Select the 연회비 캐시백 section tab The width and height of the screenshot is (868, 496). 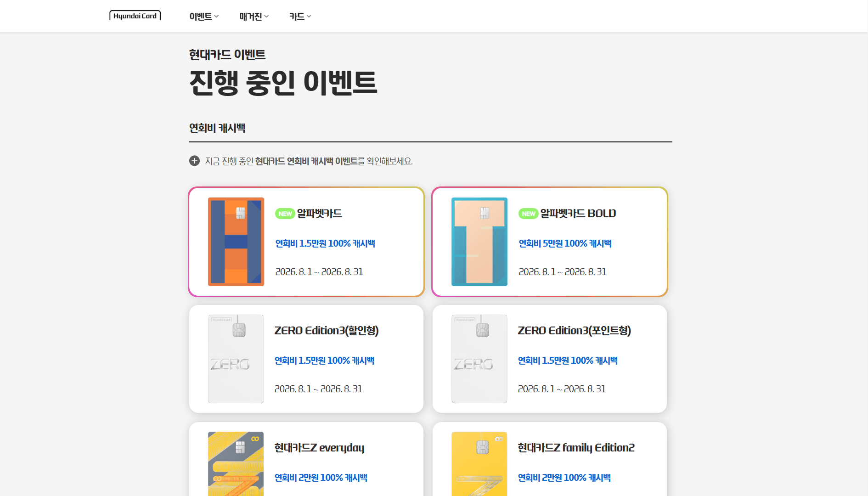point(217,128)
